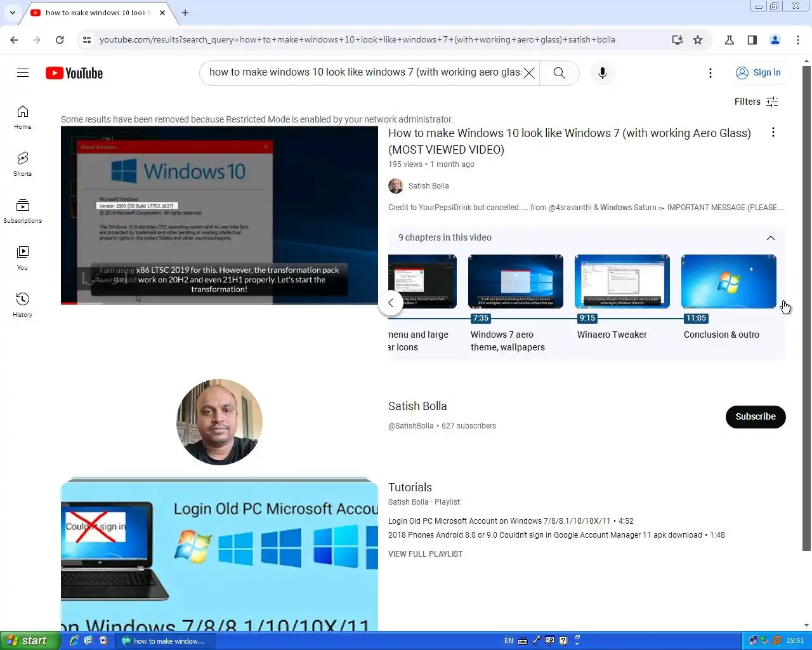Open Subscriptions in the sidebar
Screen dimensions: 812x650
tap(23, 211)
